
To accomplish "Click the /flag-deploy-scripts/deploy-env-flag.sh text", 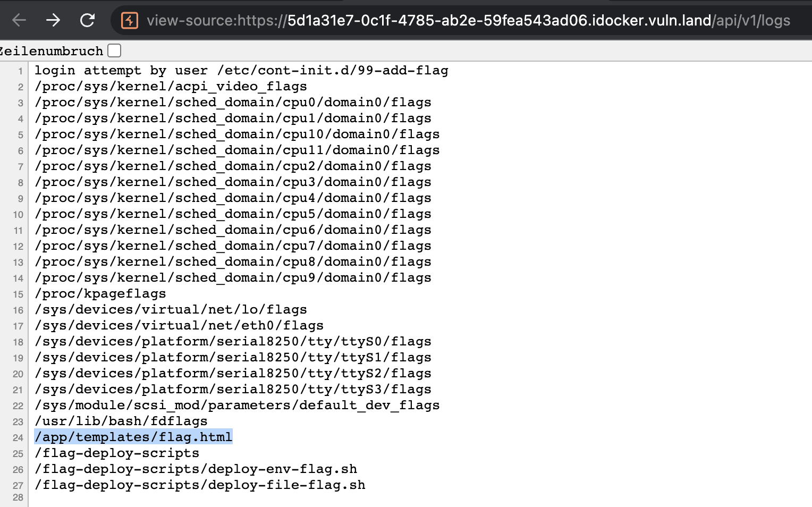I will pos(196,469).
